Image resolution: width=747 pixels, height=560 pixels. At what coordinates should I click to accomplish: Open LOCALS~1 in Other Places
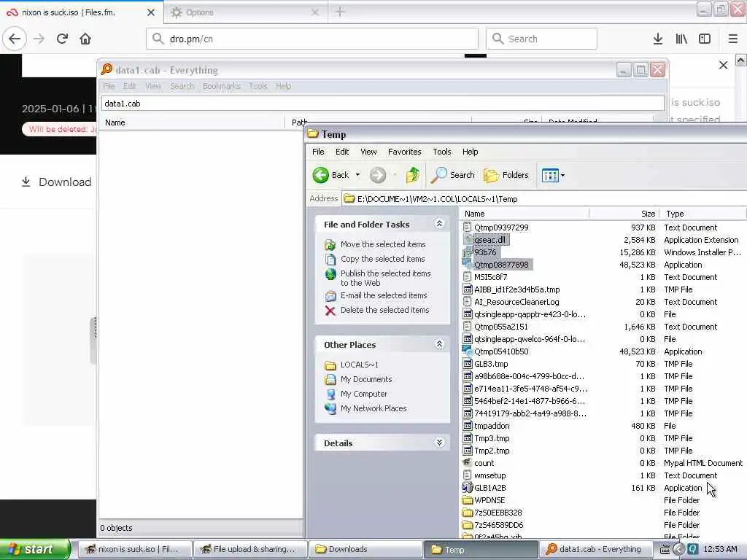359,365
